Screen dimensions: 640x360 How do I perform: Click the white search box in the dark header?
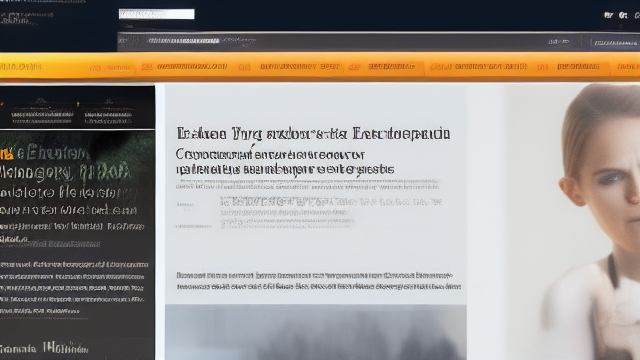point(156,14)
